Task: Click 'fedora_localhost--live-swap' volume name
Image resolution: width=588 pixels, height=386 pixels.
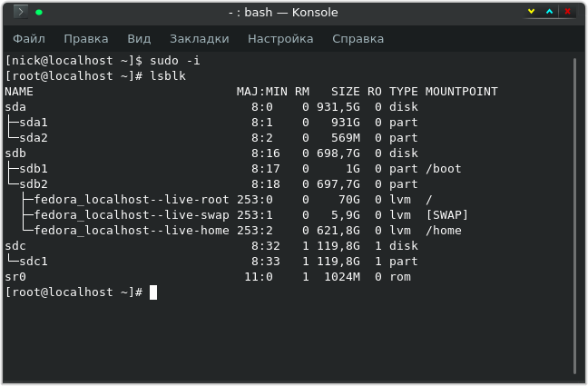Action: (132, 214)
